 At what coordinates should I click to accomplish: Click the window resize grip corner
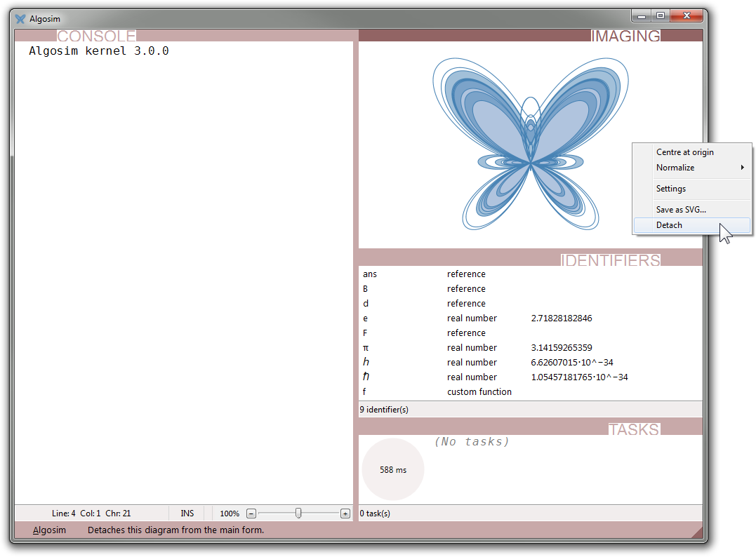click(696, 532)
